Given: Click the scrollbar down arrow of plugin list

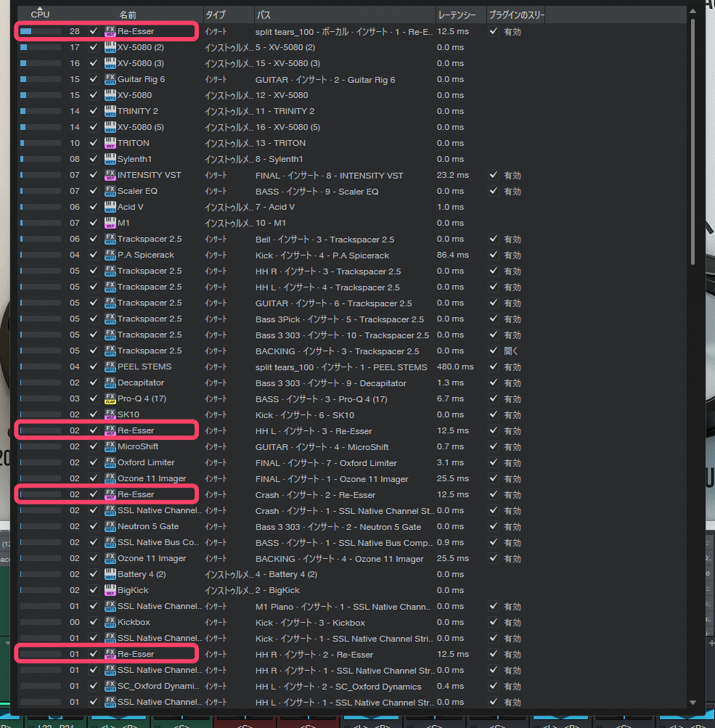Looking at the screenshot, I should 692,702.
